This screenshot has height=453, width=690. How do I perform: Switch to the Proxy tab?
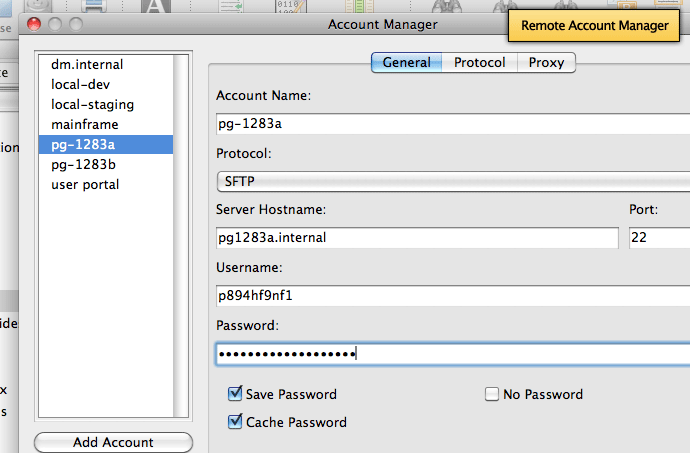[x=546, y=63]
